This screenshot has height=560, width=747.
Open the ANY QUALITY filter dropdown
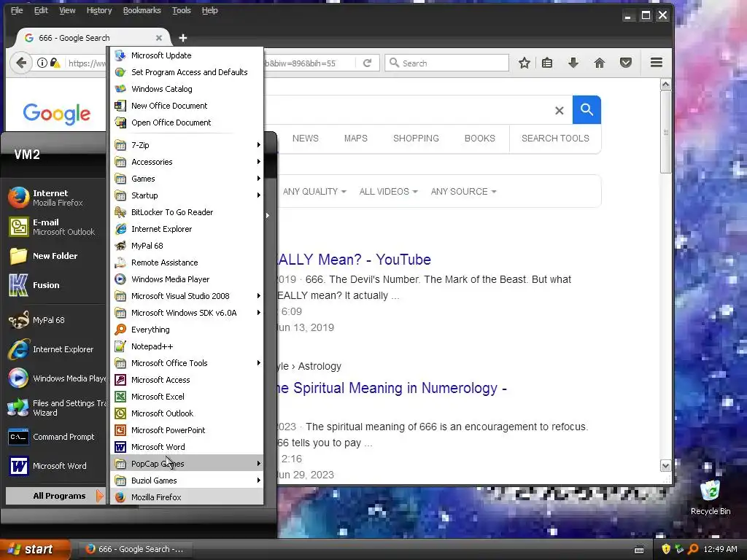pyautogui.click(x=314, y=192)
